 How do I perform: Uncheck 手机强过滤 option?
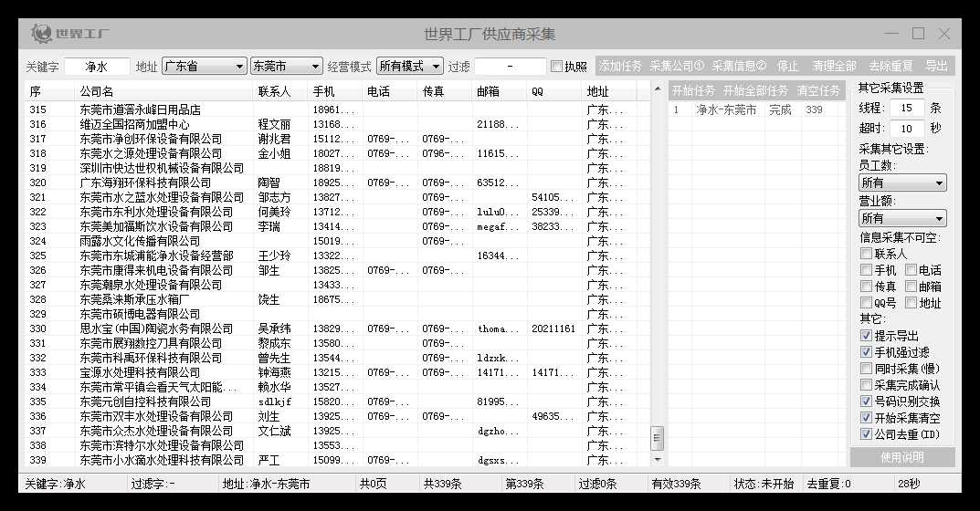pyautogui.click(x=866, y=351)
